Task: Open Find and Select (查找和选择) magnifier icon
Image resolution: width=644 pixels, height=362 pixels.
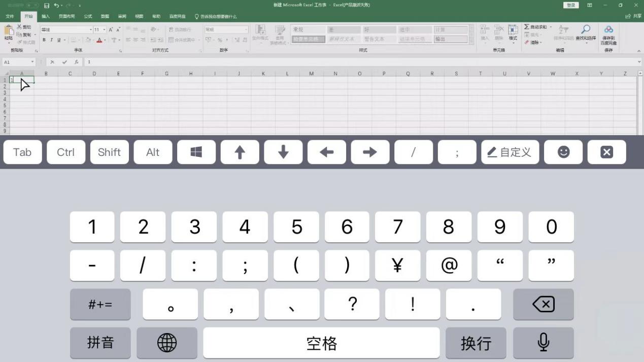Action: pos(586,29)
